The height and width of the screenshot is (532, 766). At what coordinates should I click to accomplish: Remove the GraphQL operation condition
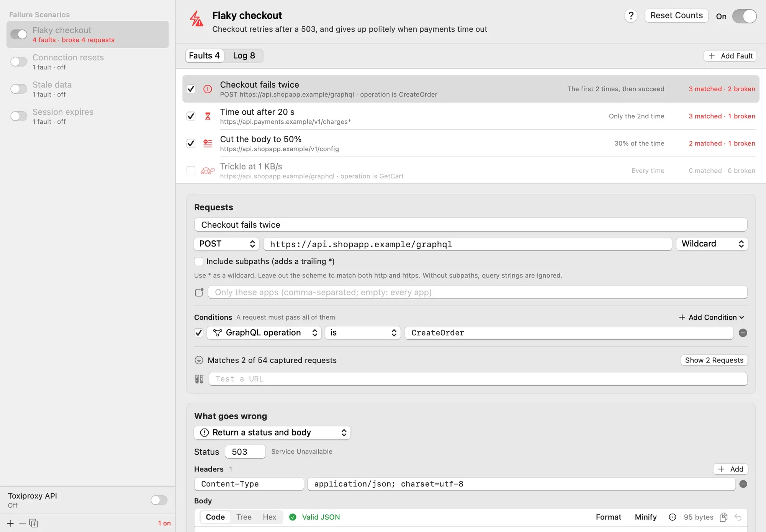[743, 333]
